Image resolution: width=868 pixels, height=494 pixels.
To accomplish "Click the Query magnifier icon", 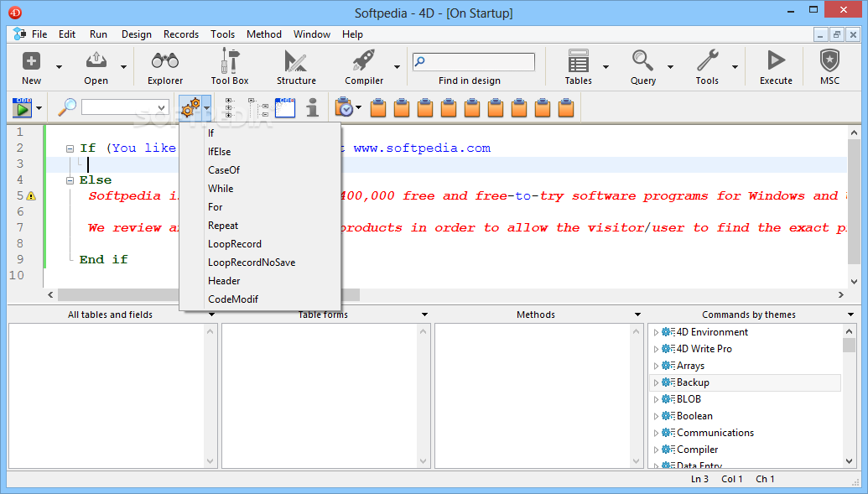I will 642,60.
